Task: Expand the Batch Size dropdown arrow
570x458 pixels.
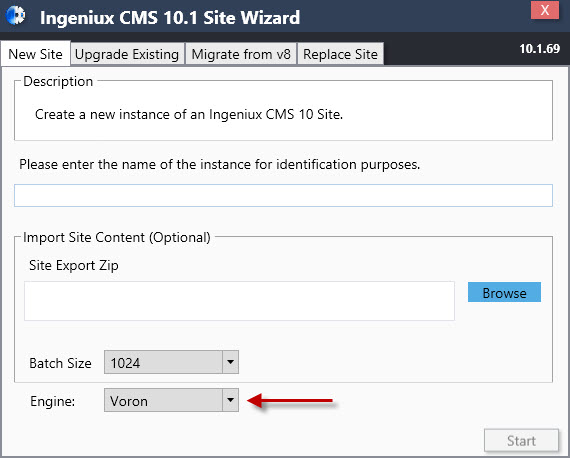Action: pyautogui.click(x=230, y=362)
